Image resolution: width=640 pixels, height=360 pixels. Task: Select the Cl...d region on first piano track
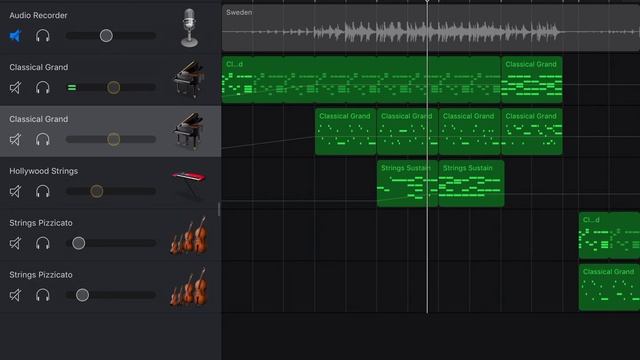coord(361,80)
